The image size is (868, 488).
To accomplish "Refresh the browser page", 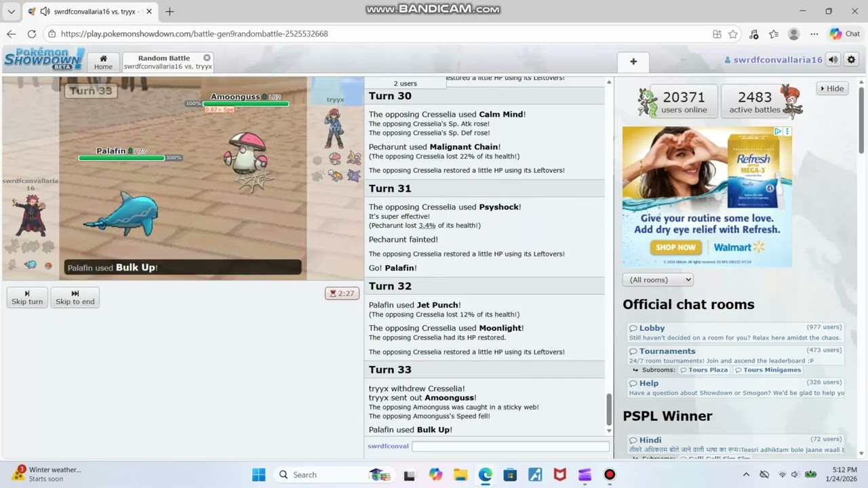I will 31,34.
